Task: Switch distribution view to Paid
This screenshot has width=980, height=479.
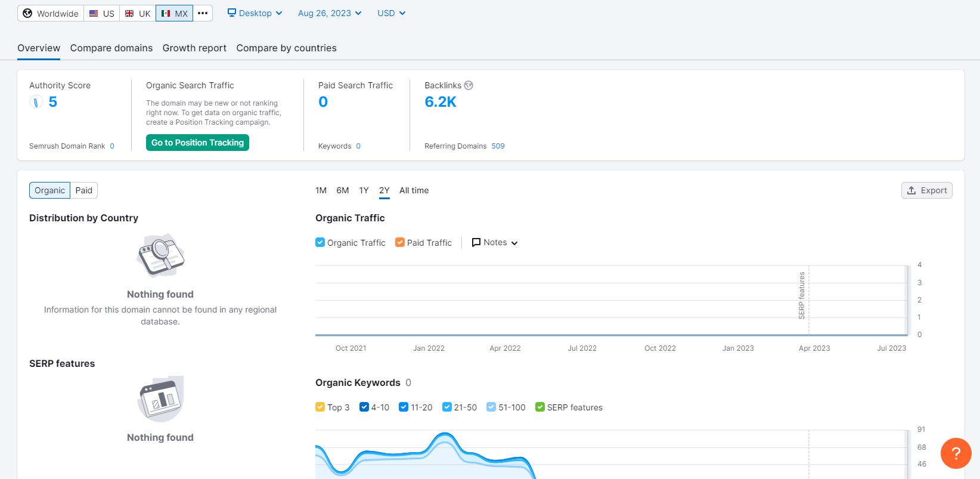Action: coord(83,190)
